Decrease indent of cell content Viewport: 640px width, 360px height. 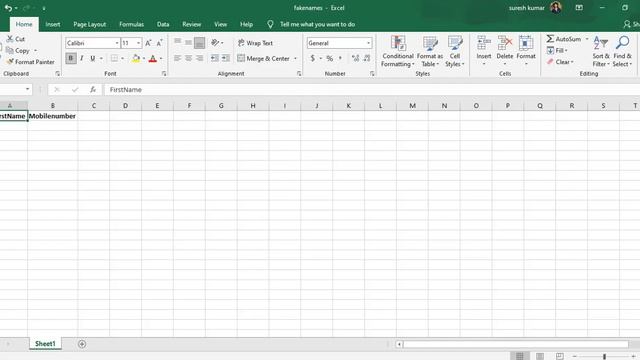tap(215, 58)
